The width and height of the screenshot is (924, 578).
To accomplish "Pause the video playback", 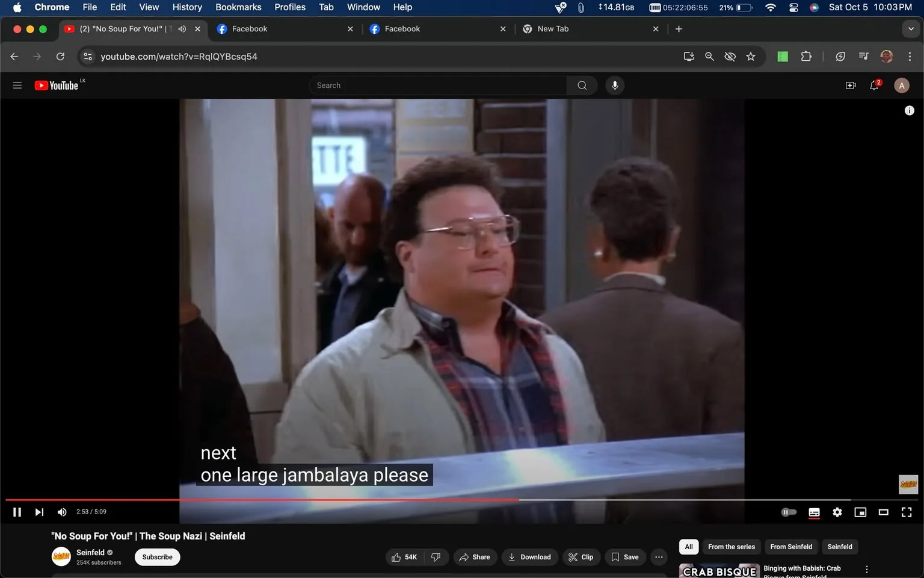I will tap(17, 512).
